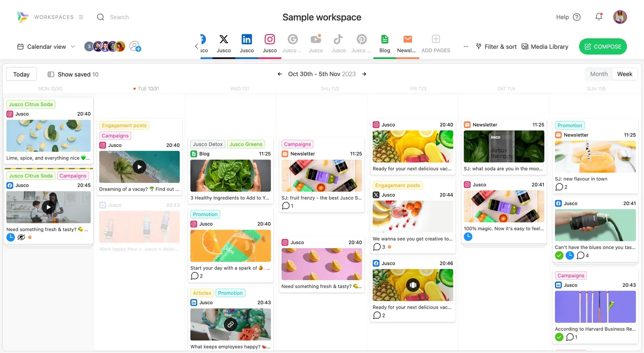Go to next week arrow
Image resolution: width=644 pixels, height=353 pixels.
364,74
